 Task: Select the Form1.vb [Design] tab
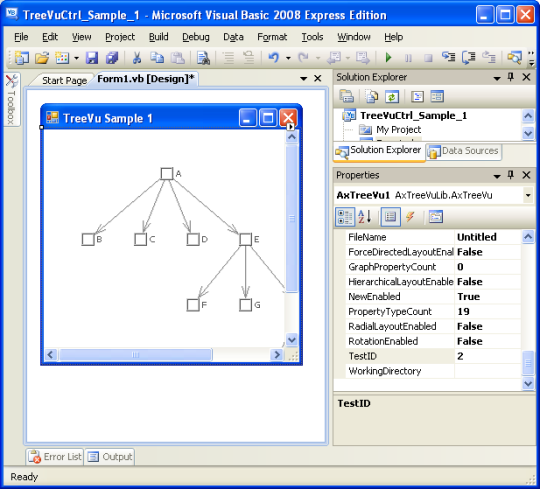146,79
